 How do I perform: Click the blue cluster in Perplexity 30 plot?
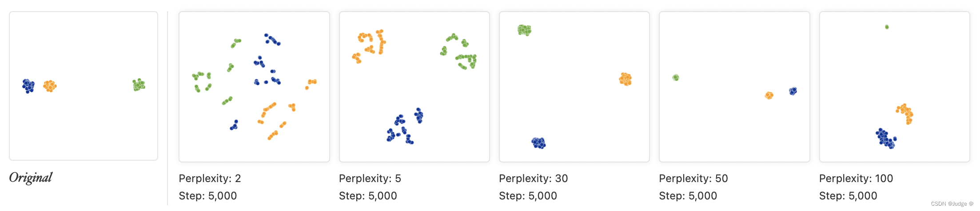[x=538, y=143]
